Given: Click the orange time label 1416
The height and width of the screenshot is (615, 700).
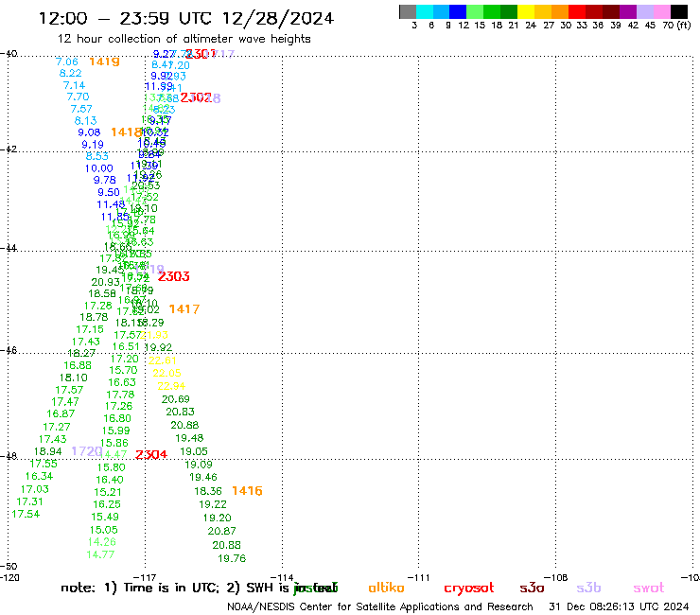Looking at the screenshot, I should (x=247, y=491).
